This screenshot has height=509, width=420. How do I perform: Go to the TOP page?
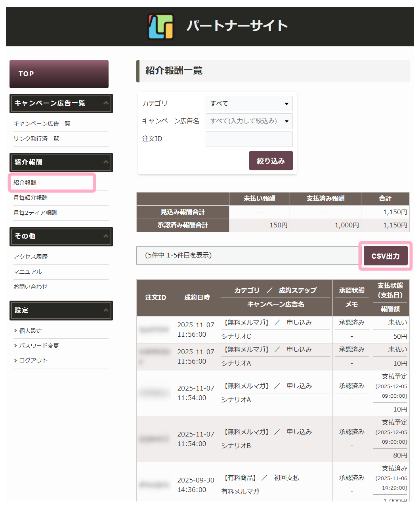(59, 74)
